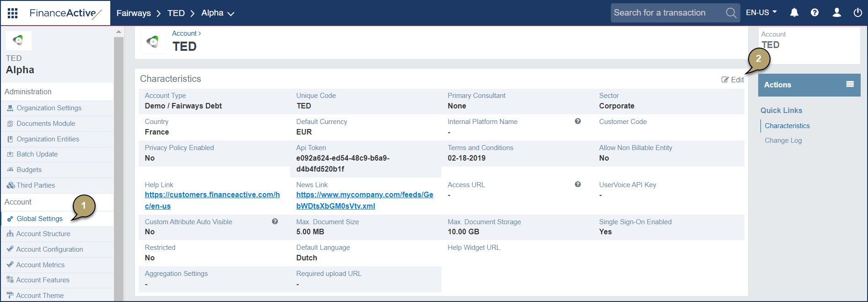Click the Account Configuration icon
The width and height of the screenshot is (868, 302).
point(10,249)
